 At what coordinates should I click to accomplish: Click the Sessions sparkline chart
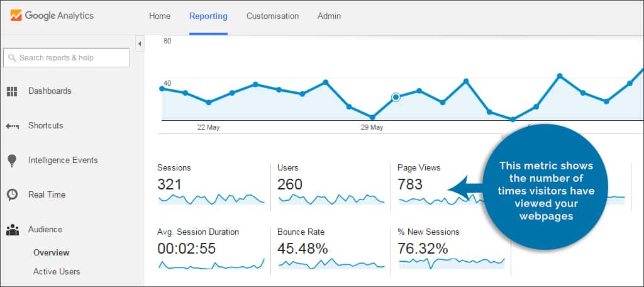coord(211,199)
